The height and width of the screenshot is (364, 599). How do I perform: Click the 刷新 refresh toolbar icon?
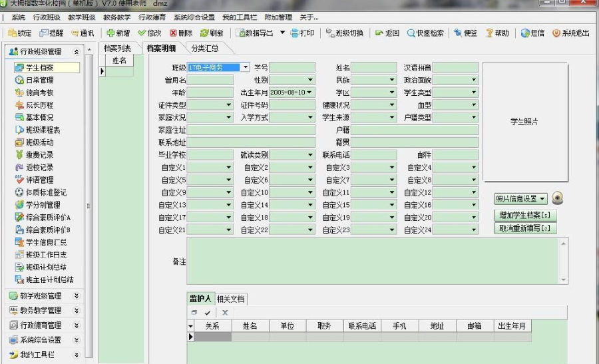(204, 33)
